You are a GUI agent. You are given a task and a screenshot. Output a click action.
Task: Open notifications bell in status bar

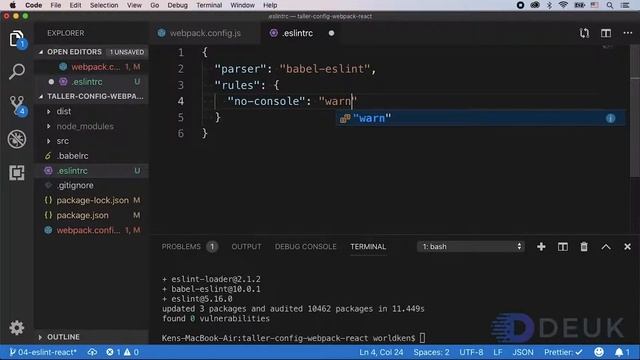point(622,352)
